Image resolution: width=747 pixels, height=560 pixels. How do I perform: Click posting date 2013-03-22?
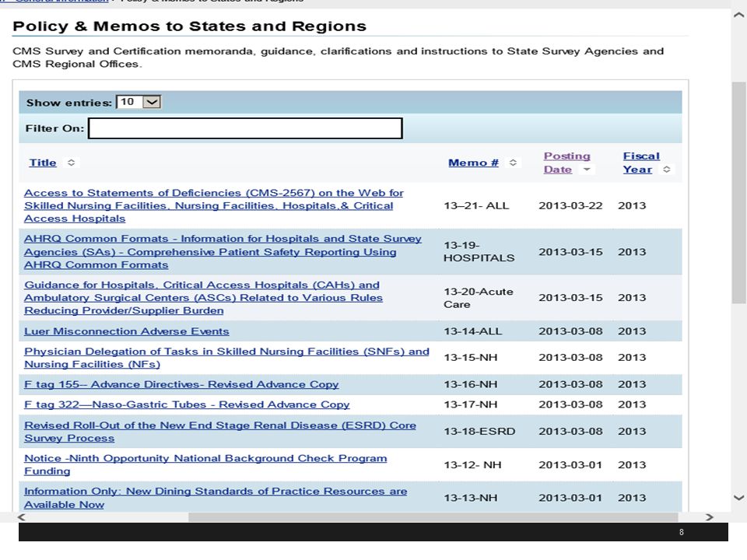point(570,205)
